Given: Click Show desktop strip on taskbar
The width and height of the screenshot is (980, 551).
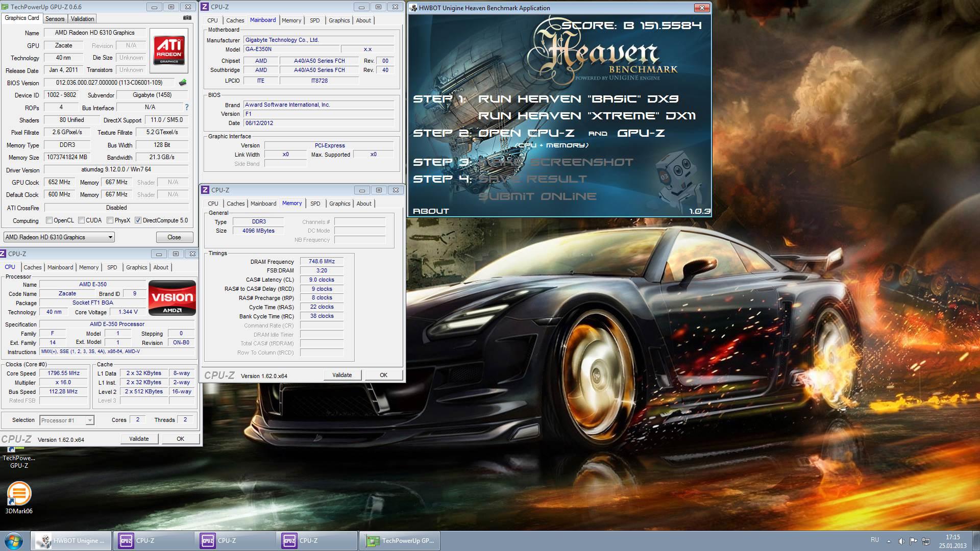Looking at the screenshot, I should (x=976, y=541).
